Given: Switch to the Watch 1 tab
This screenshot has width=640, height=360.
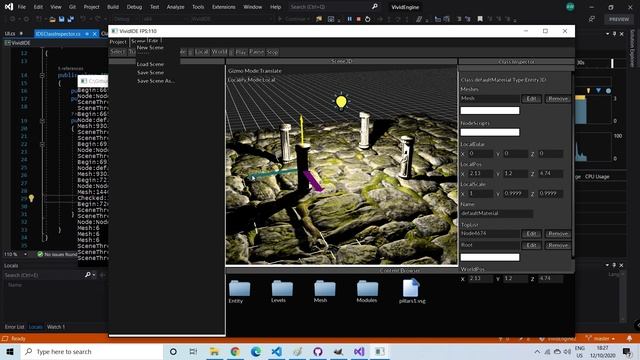Looking at the screenshot, I should (x=56, y=327).
